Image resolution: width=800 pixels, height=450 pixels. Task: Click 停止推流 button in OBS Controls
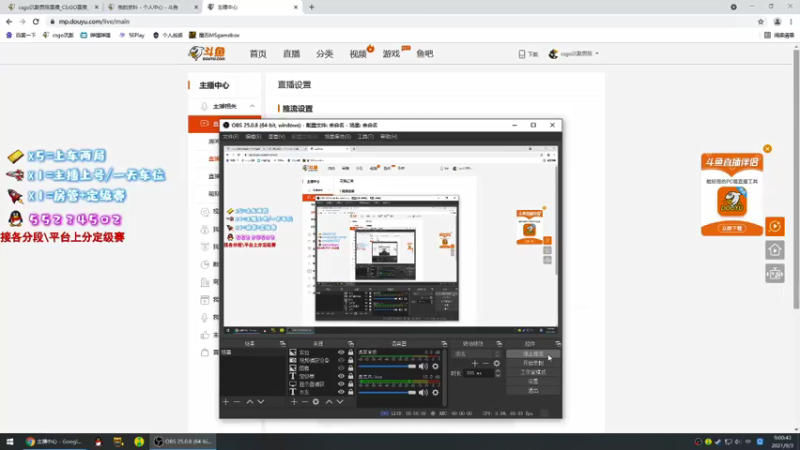point(533,354)
